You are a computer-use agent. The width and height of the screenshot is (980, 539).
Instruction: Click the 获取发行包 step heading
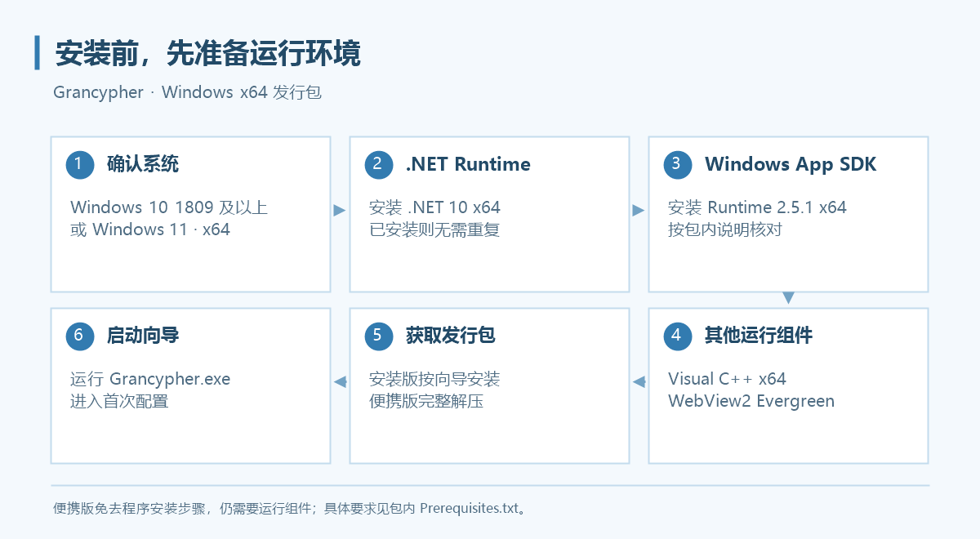coord(451,336)
